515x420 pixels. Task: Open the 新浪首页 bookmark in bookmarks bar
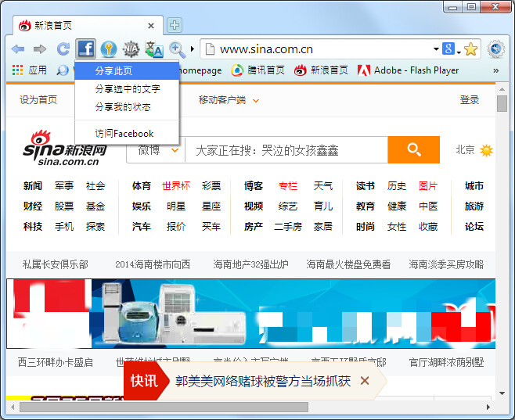click(x=321, y=70)
